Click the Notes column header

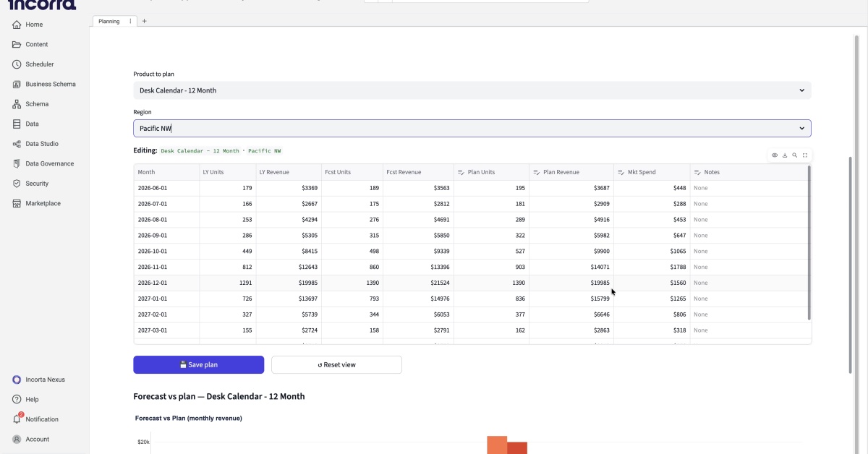(x=749, y=172)
